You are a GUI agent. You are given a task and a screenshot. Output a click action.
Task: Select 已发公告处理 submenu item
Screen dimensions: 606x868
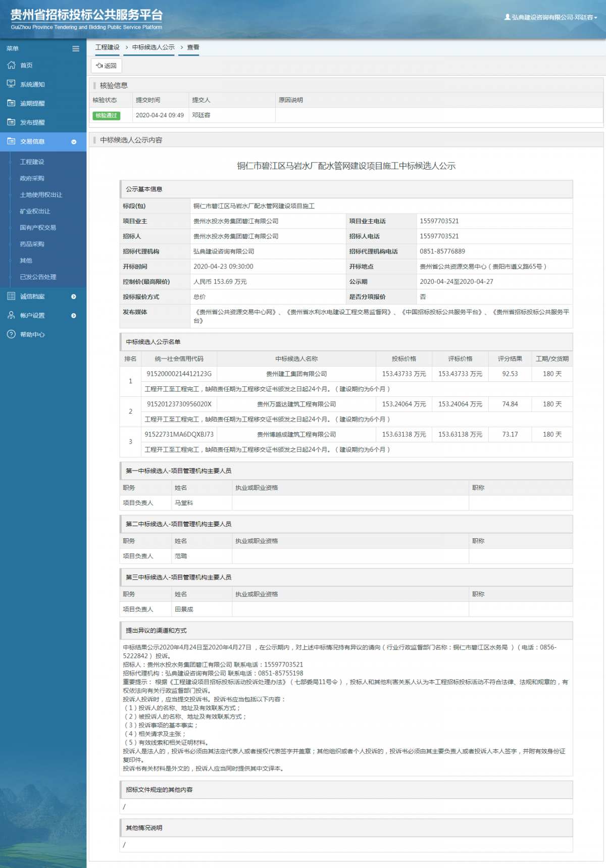[x=38, y=277]
